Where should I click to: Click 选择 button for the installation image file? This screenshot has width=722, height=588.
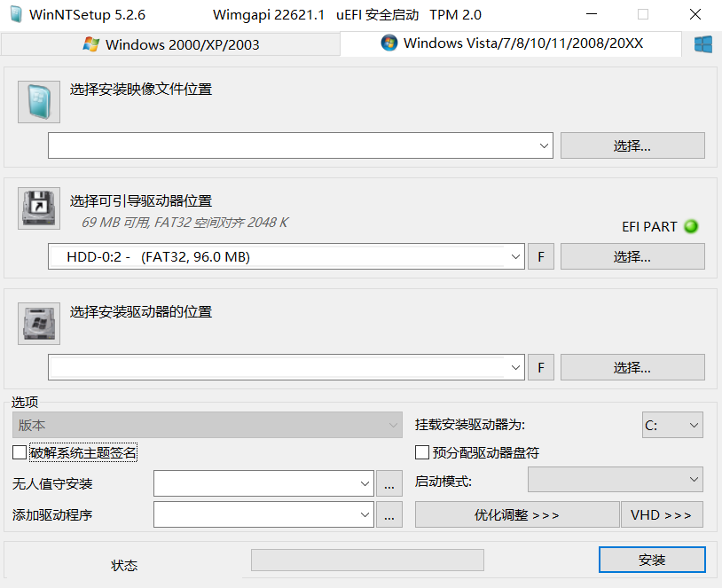click(632, 145)
